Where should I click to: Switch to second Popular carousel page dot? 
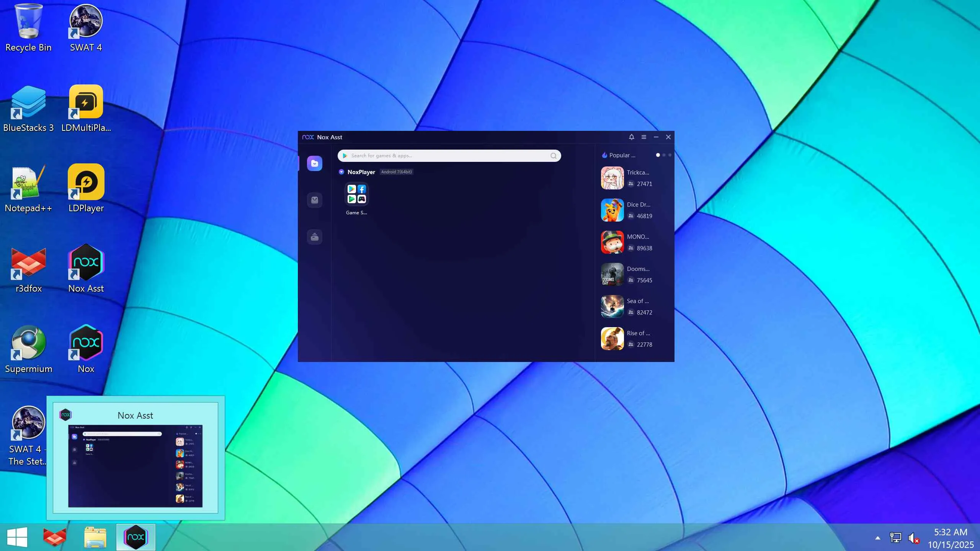pyautogui.click(x=664, y=155)
